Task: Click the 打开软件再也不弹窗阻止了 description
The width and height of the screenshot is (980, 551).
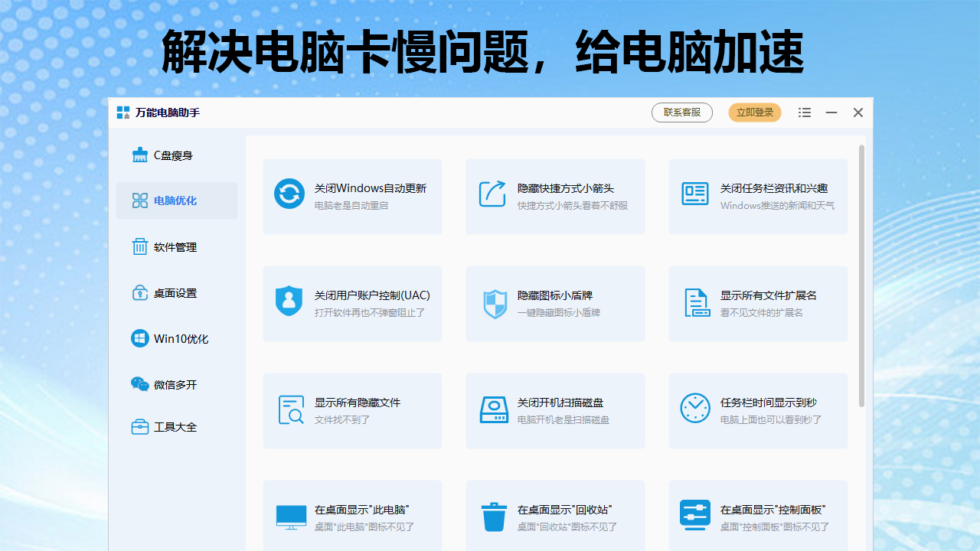Action: click(370, 313)
